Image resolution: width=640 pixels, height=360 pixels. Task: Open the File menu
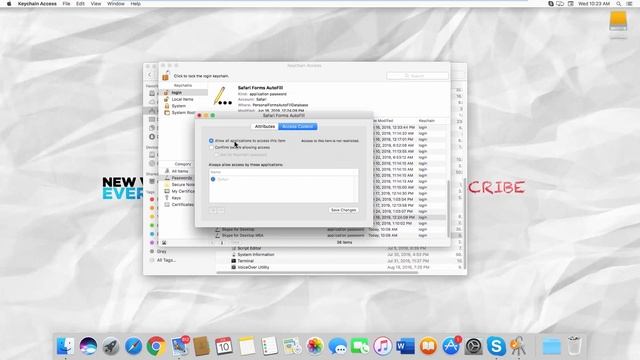66,4
